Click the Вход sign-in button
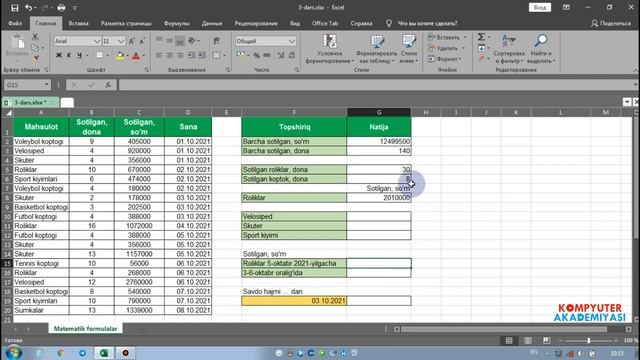This screenshot has height=360, width=640. [540, 7]
